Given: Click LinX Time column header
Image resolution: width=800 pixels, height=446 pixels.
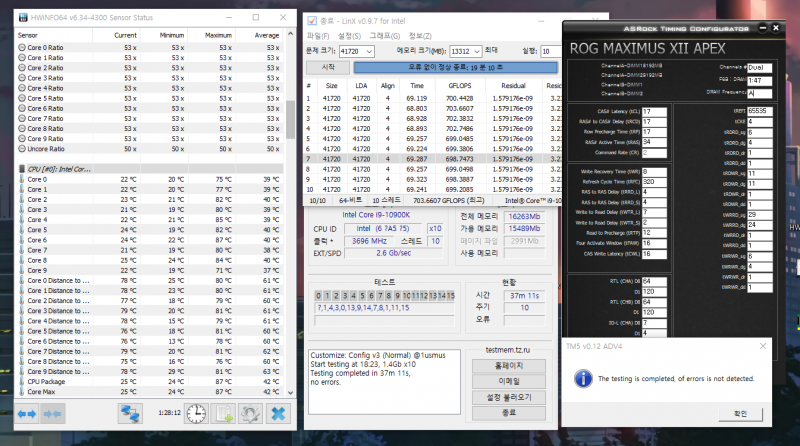Looking at the screenshot, I should click(x=417, y=86).
